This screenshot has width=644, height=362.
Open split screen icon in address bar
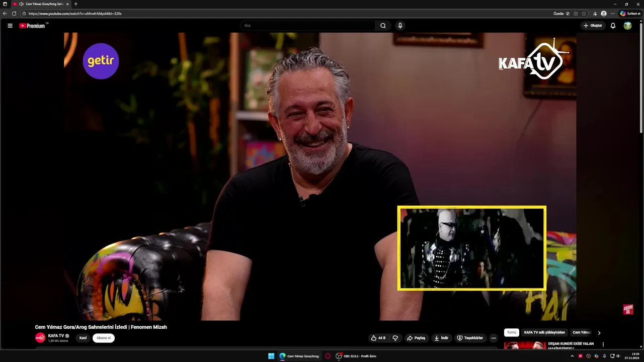pos(576,14)
